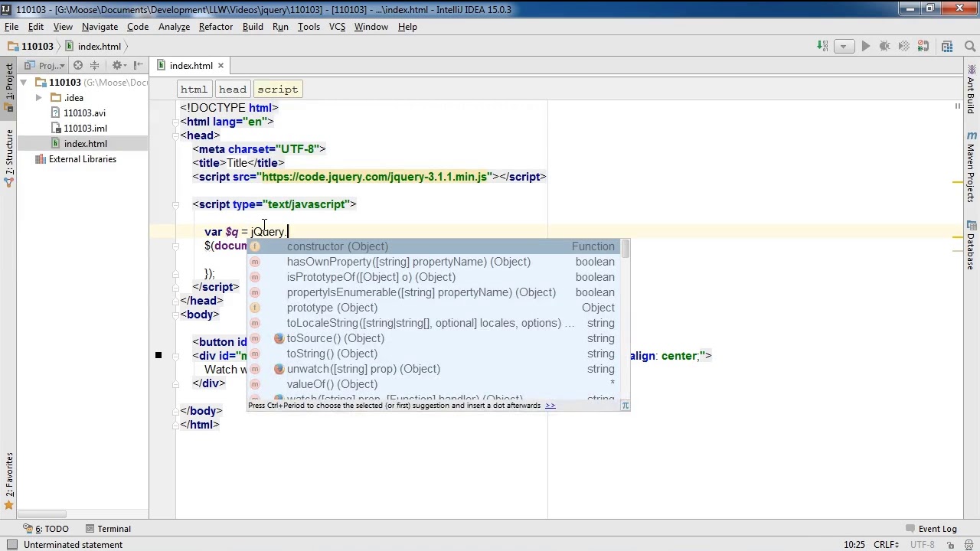
Task: Toggle file read-only lock icon
Action: 950,545
